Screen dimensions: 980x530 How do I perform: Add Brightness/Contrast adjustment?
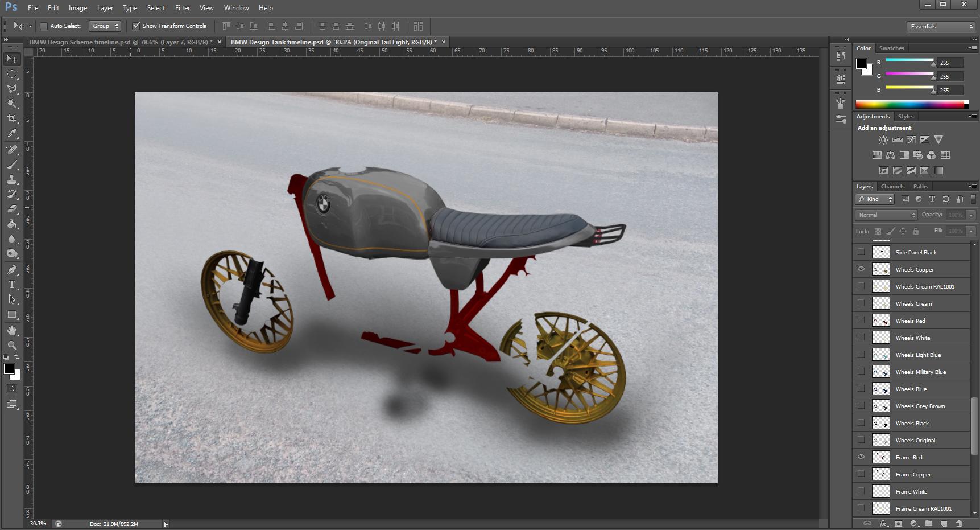point(883,139)
